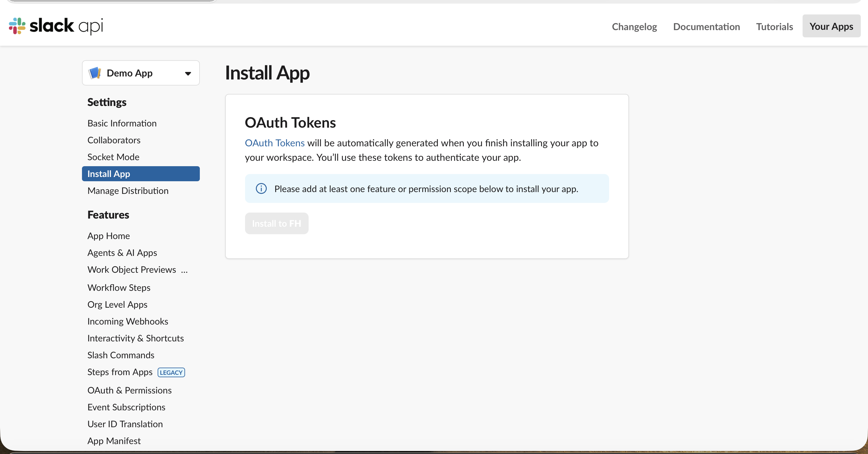Go to Tutorials
868x454 pixels.
(774, 26)
